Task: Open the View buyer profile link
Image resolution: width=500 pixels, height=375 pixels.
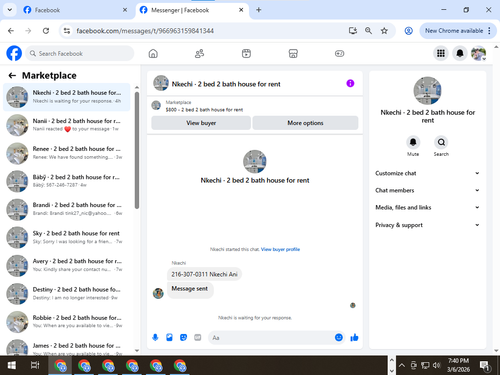Action: [280, 249]
